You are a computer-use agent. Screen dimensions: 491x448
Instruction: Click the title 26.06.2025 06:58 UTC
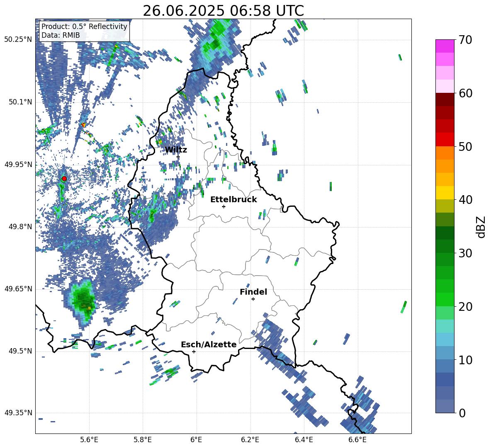point(223,11)
